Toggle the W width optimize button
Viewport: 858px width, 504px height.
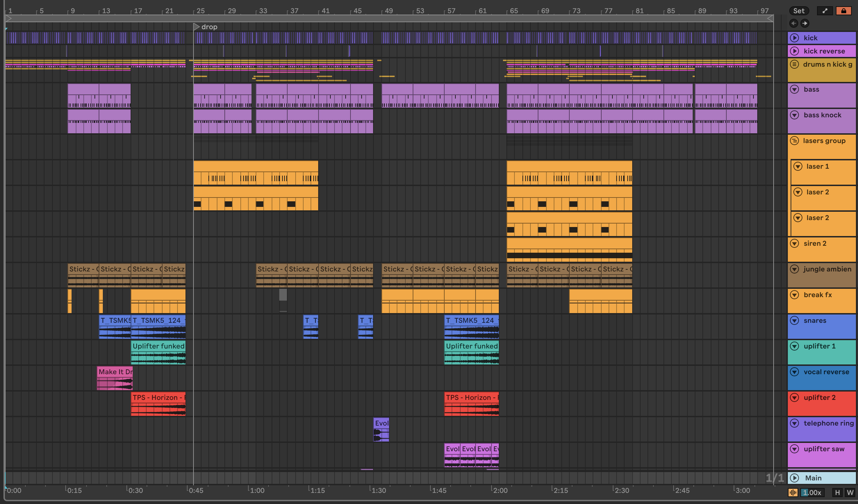pos(850,493)
